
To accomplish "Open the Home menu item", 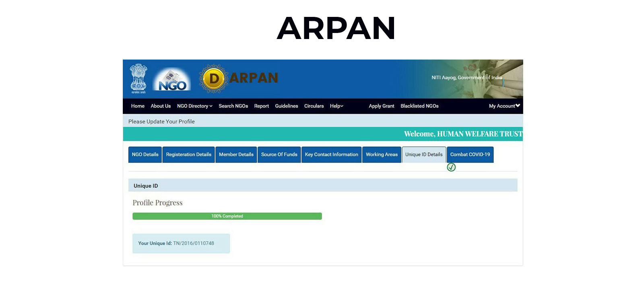I will [x=138, y=106].
